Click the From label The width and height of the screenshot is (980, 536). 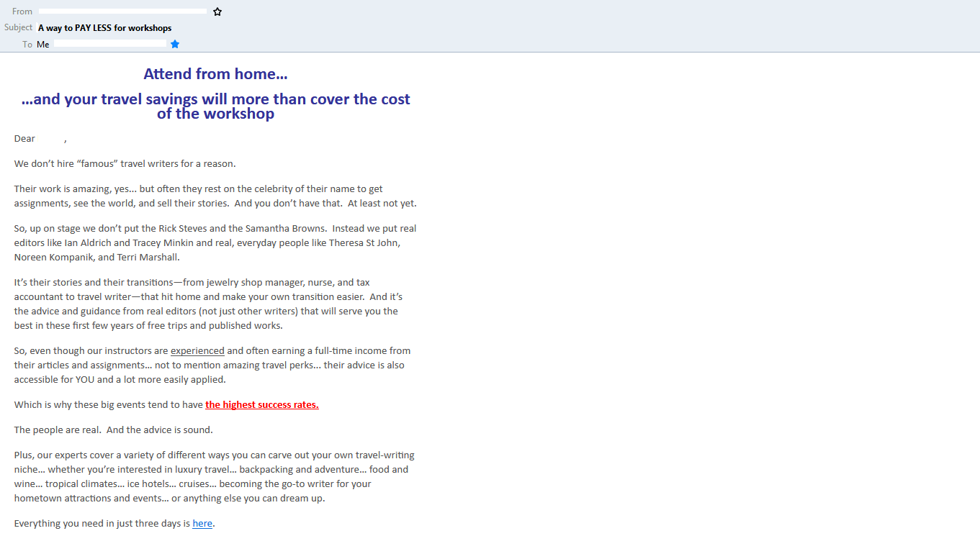pyautogui.click(x=22, y=11)
